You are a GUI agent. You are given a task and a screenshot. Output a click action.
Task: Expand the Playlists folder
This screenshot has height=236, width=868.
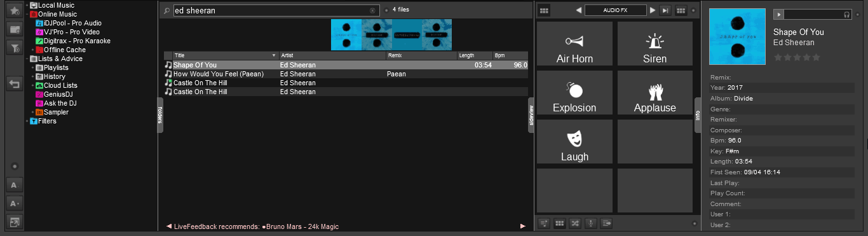coord(32,67)
